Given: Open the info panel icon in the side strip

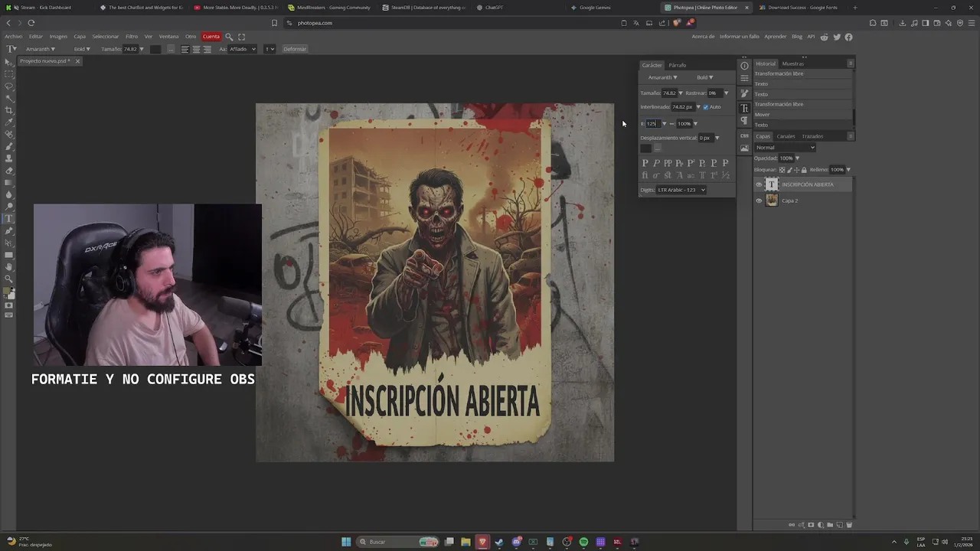Looking at the screenshot, I should point(744,66).
